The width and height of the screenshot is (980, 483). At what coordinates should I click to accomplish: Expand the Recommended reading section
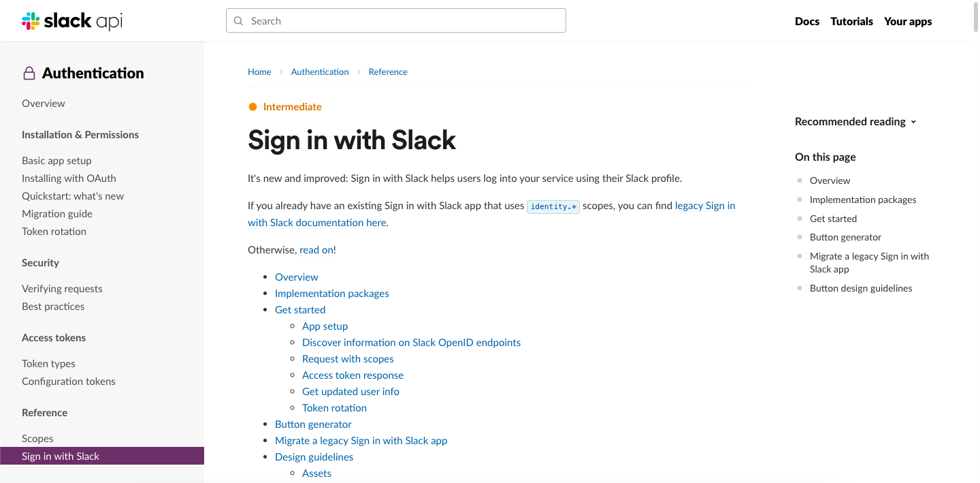coord(855,122)
